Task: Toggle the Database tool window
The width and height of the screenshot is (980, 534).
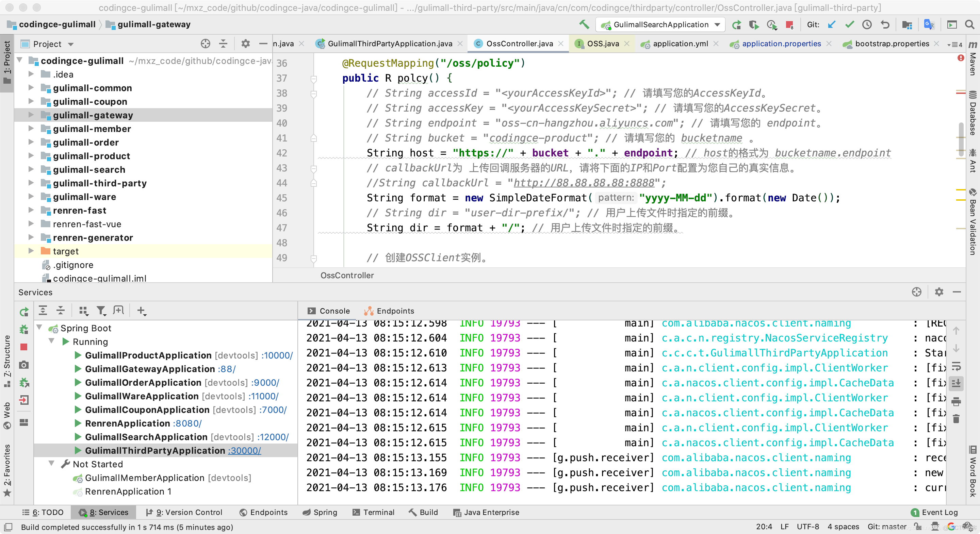Action: 973,113
